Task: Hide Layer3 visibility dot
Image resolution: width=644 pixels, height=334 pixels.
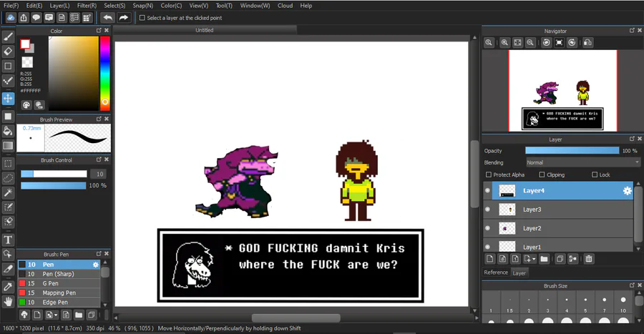Action: tap(487, 210)
